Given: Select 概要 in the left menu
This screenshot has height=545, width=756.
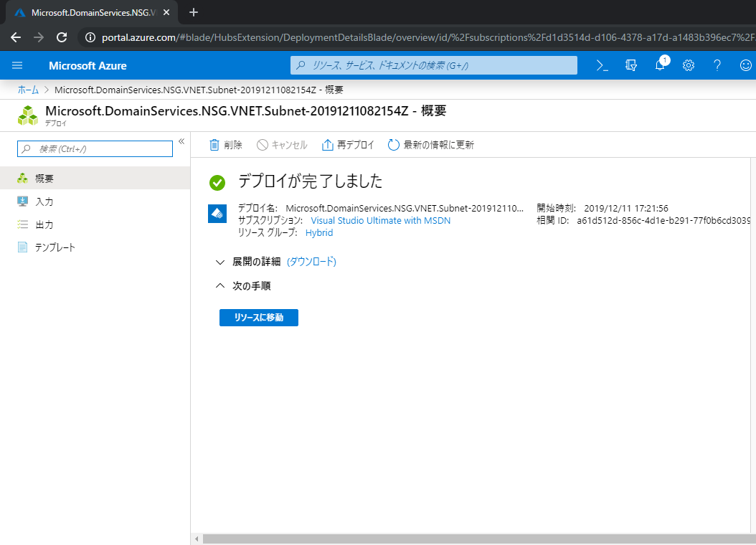Looking at the screenshot, I should tap(95, 179).
